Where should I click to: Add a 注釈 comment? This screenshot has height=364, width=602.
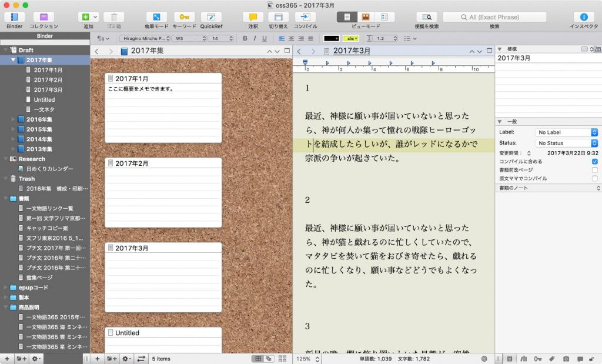pos(253,17)
